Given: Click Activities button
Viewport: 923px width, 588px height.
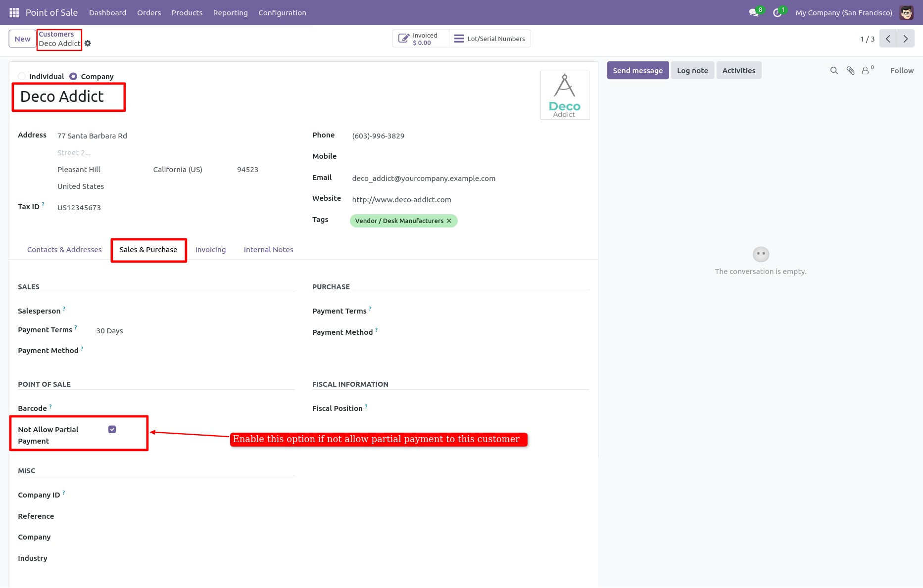Looking at the screenshot, I should coord(738,71).
